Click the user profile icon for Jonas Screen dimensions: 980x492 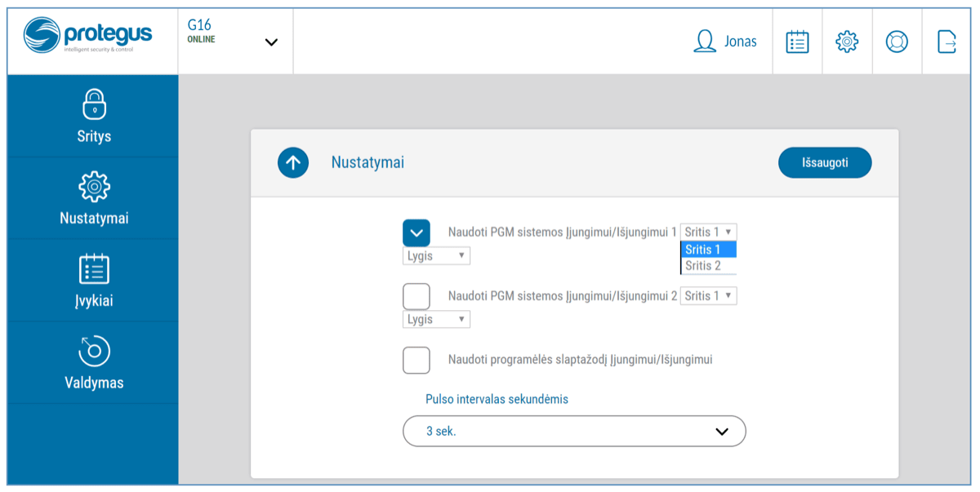click(704, 42)
